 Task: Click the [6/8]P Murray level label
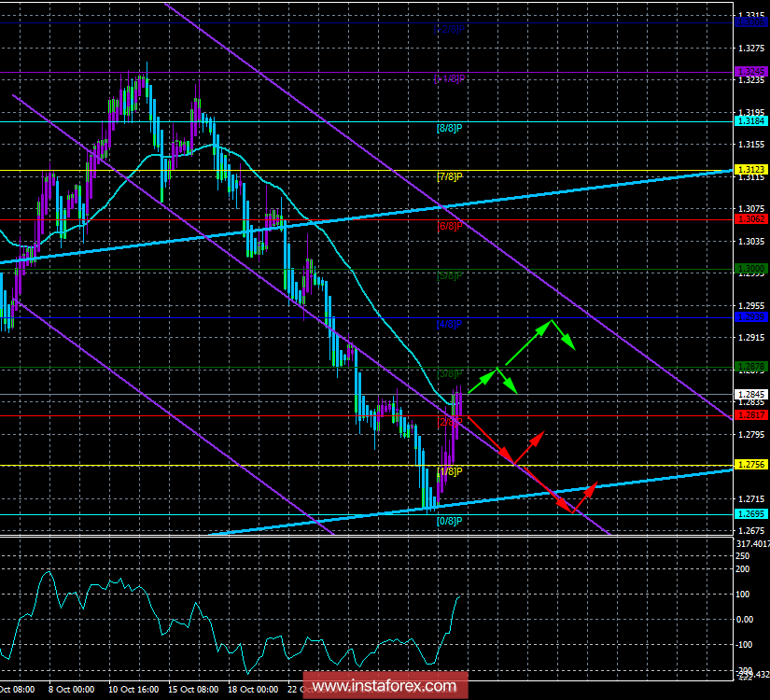[x=449, y=226]
